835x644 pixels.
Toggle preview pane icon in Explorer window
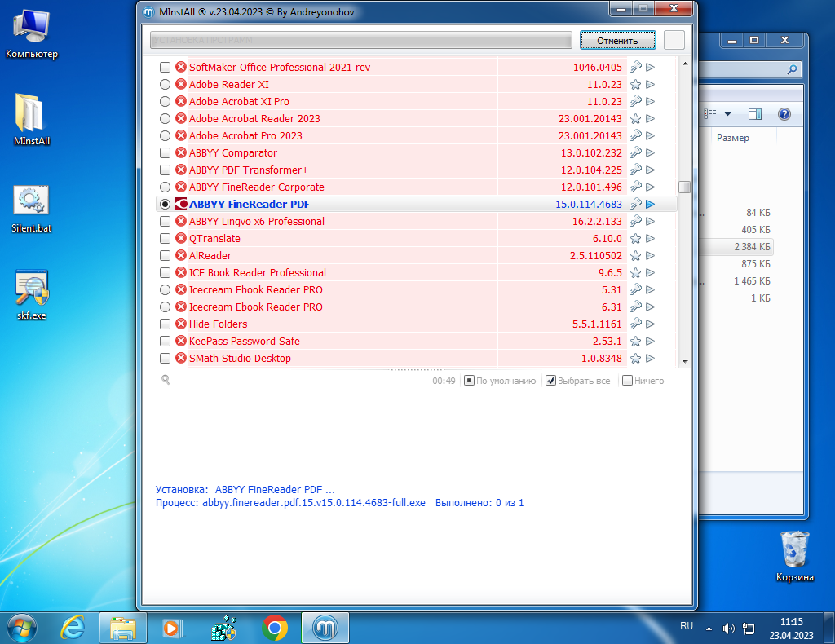pos(754,114)
